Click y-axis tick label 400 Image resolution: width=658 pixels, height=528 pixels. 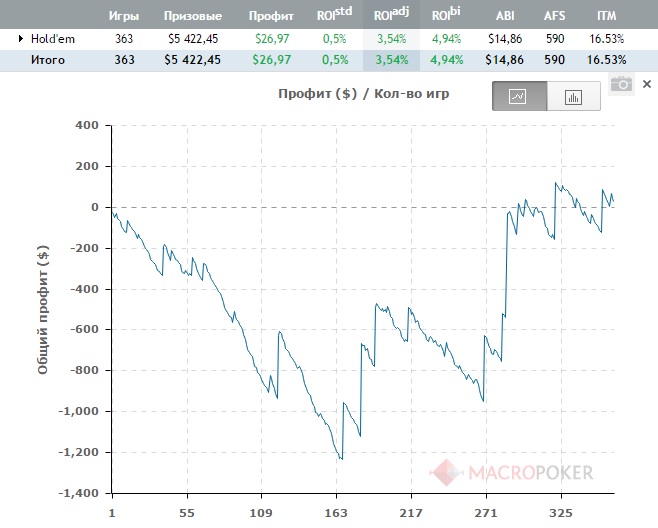click(x=87, y=125)
